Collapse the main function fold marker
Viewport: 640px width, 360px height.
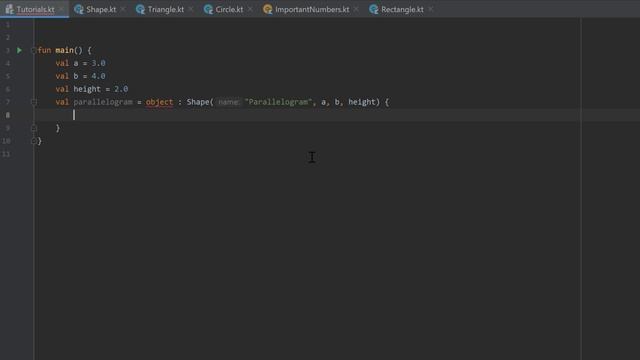[x=34, y=50]
